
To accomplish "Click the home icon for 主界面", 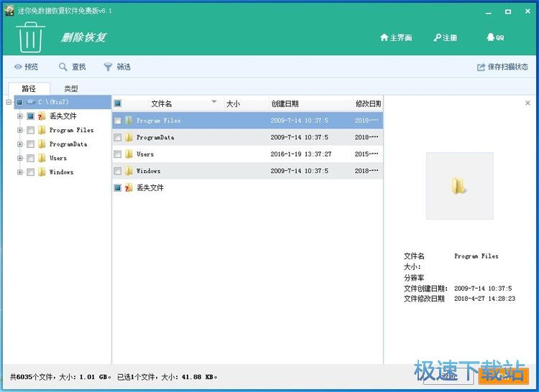I will 384,38.
